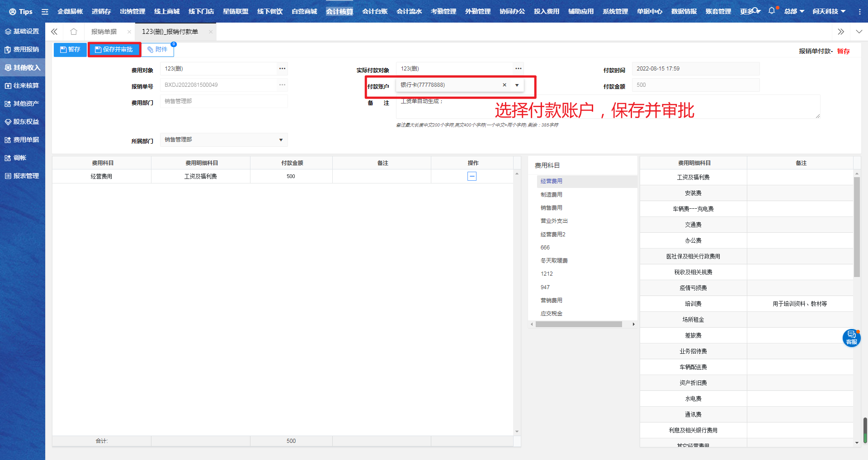Click the home icon tab

click(x=74, y=32)
